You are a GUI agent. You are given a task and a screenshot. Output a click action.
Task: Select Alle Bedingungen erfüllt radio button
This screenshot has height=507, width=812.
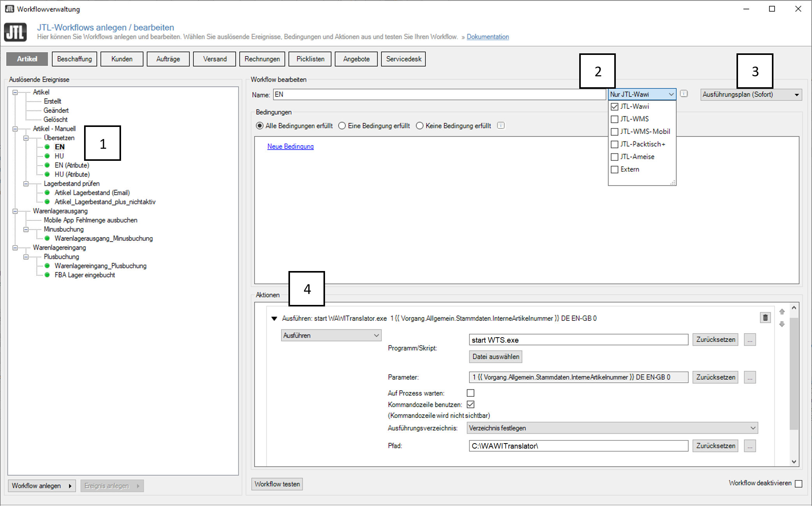click(260, 126)
